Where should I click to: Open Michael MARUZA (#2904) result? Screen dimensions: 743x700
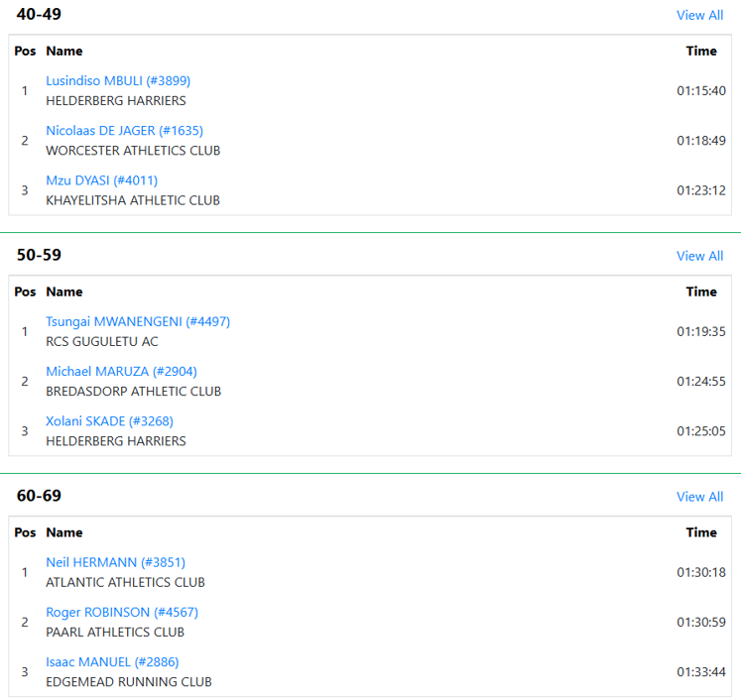121,371
